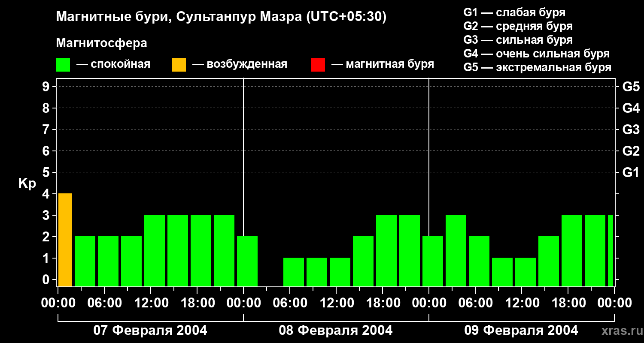Select the line 'G1 — слабая буря'
The height and width of the screenshot is (343, 644).
point(514,12)
